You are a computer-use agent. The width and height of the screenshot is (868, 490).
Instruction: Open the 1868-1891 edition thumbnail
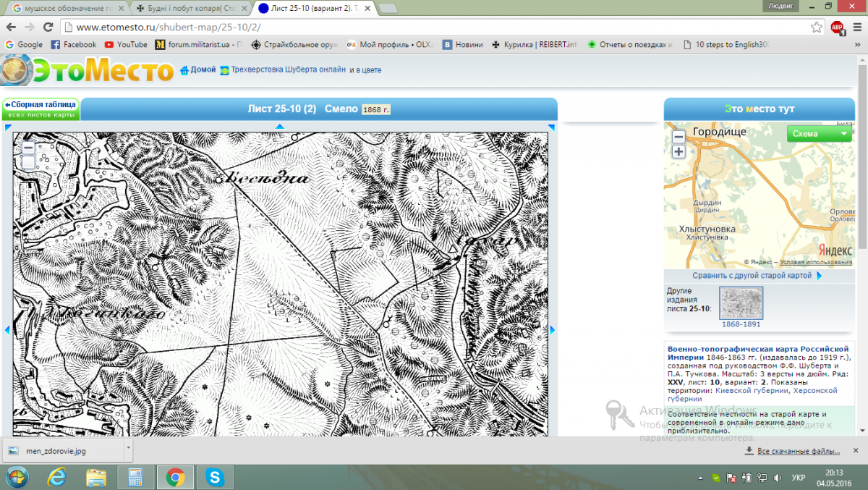tap(741, 303)
